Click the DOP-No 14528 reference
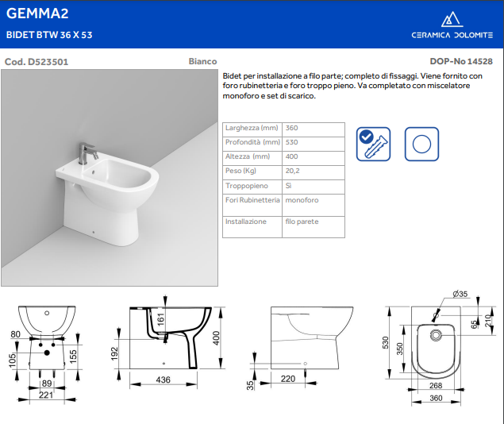The width and height of the screenshot is (504, 424). pyautogui.click(x=461, y=61)
